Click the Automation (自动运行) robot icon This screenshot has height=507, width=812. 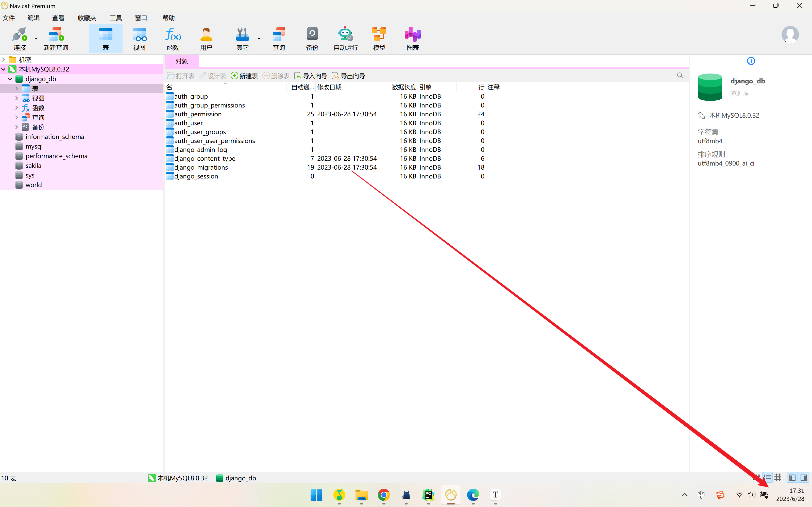click(345, 39)
